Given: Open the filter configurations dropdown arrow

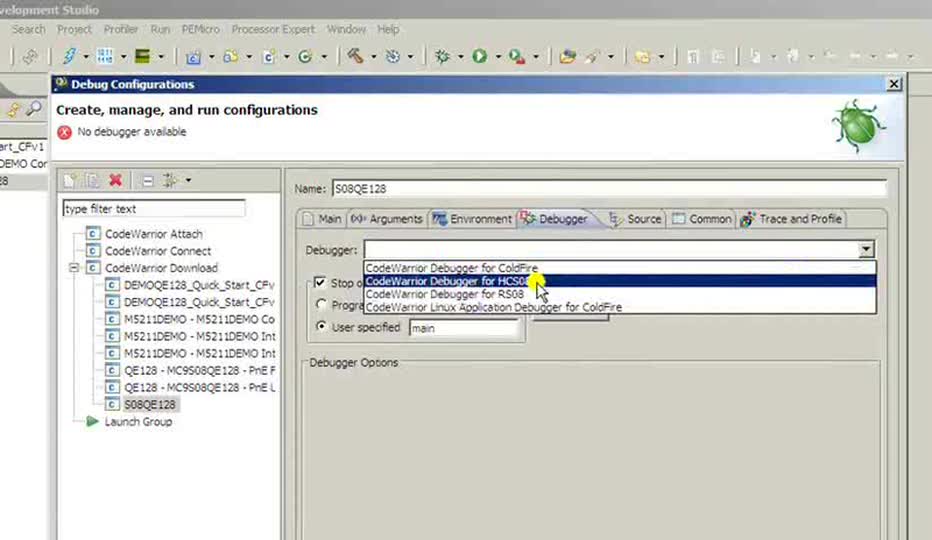Looking at the screenshot, I should coord(188,181).
